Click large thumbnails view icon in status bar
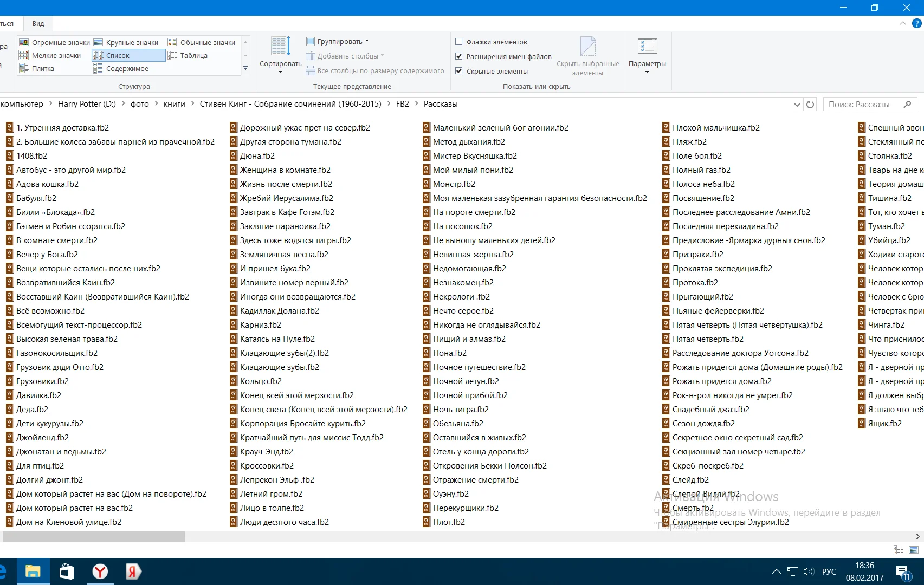Viewport: 924px width, 585px height. click(x=914, y=550)
